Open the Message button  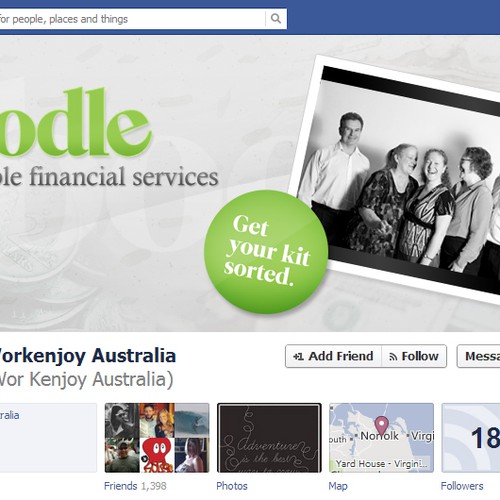479,356
